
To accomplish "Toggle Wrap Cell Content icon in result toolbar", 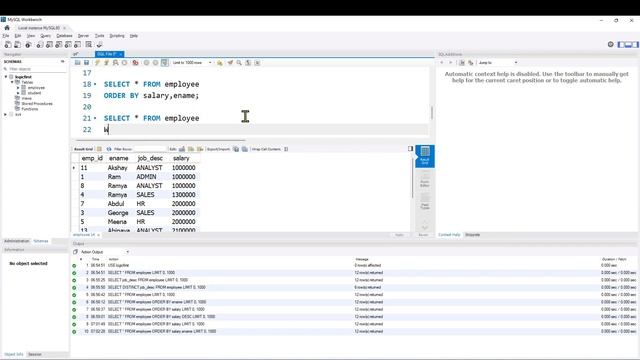I will [x=286, y=149].
